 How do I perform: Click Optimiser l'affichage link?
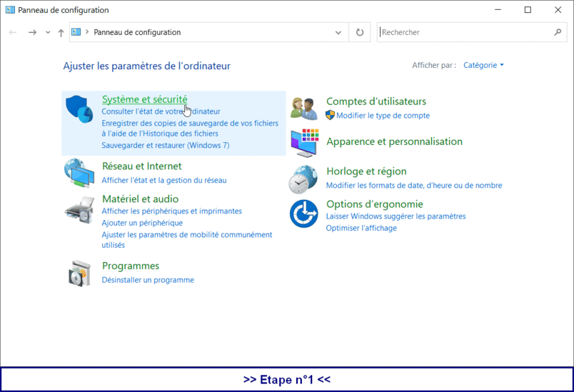361,228
